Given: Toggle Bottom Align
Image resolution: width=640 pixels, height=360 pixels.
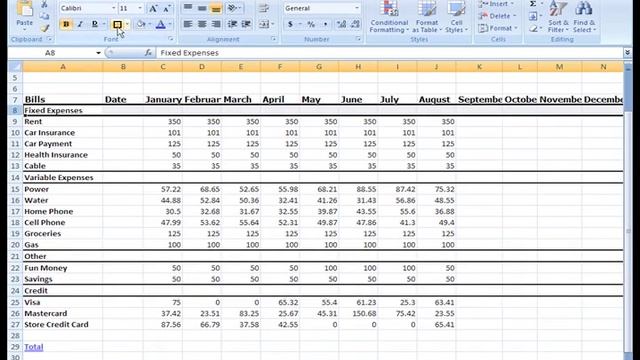Looking at the screenshot, I should point(216,8).
